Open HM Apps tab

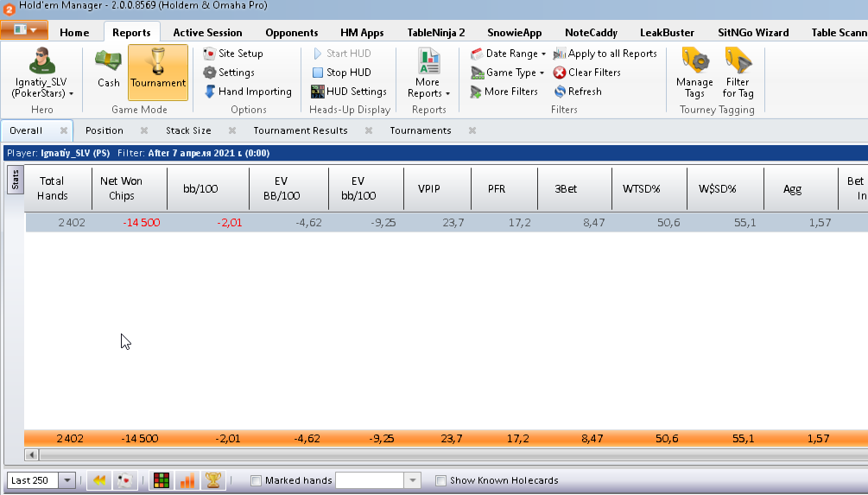(362, 33)
